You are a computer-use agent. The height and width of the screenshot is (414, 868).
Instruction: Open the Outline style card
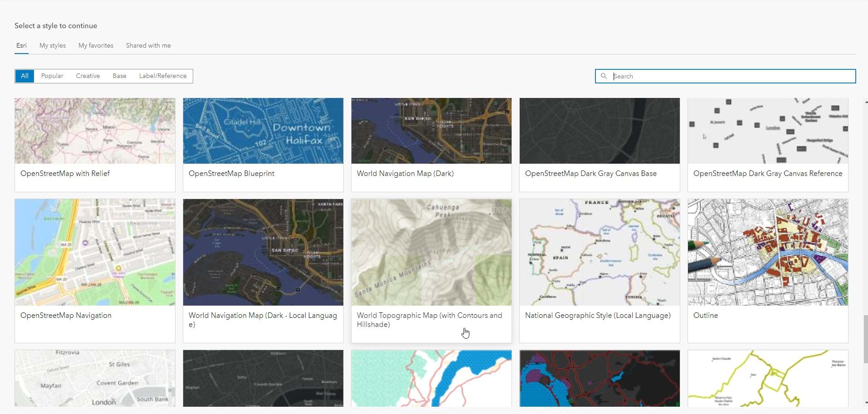(768, 252)
